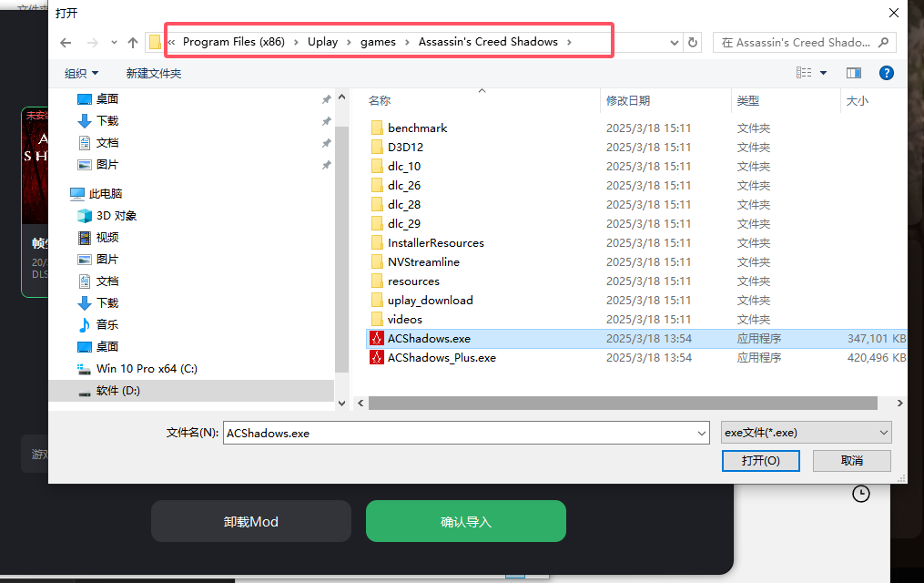Refresh the folder listing
This screenshot has width=924, height=583.
(693, 43)
